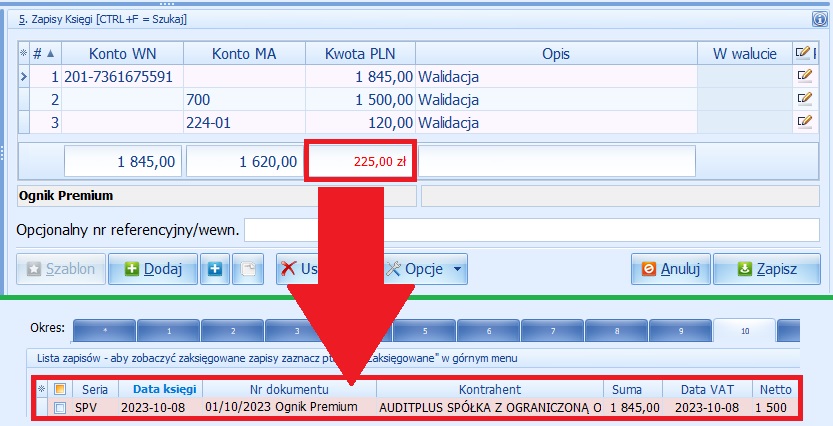The height and width of the screenshot is (426, 833).
Task: Open the info icon in the panel header
Action: [x=819, y=20]
